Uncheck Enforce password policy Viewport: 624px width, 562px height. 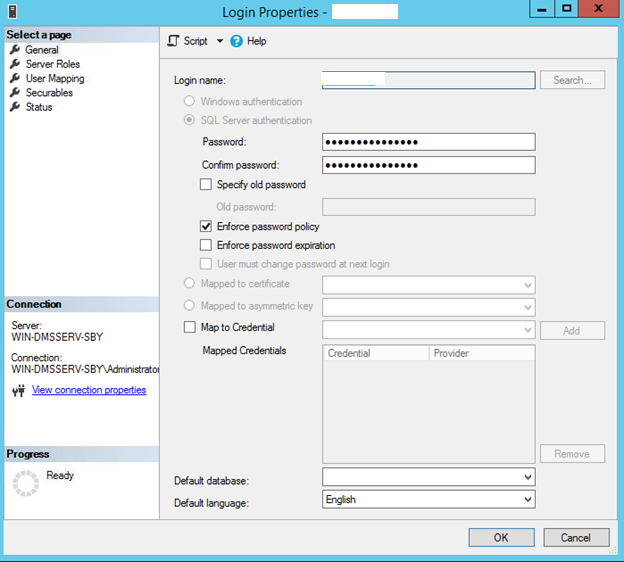click(207, 227)
